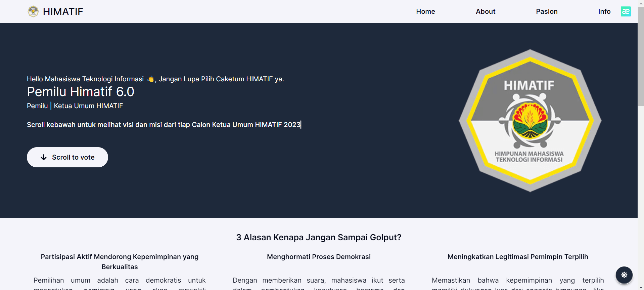
Task: Click the green extension icon beside Info
Action: pos(626,11)
